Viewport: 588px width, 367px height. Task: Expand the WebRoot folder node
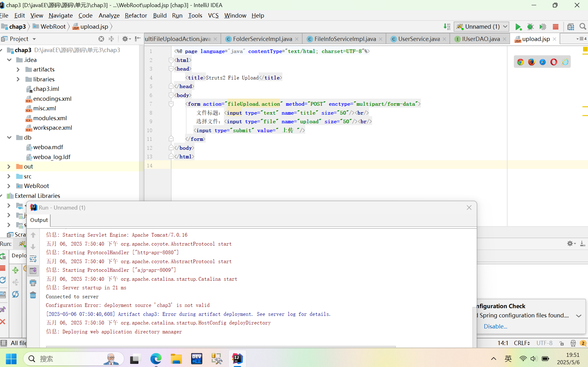coord(9,186)
